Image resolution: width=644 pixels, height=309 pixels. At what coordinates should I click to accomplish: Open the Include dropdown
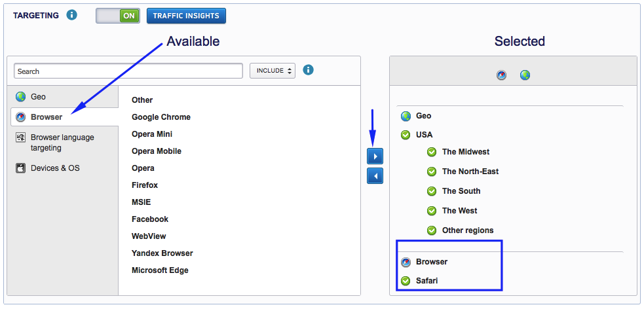click(273, 71)
